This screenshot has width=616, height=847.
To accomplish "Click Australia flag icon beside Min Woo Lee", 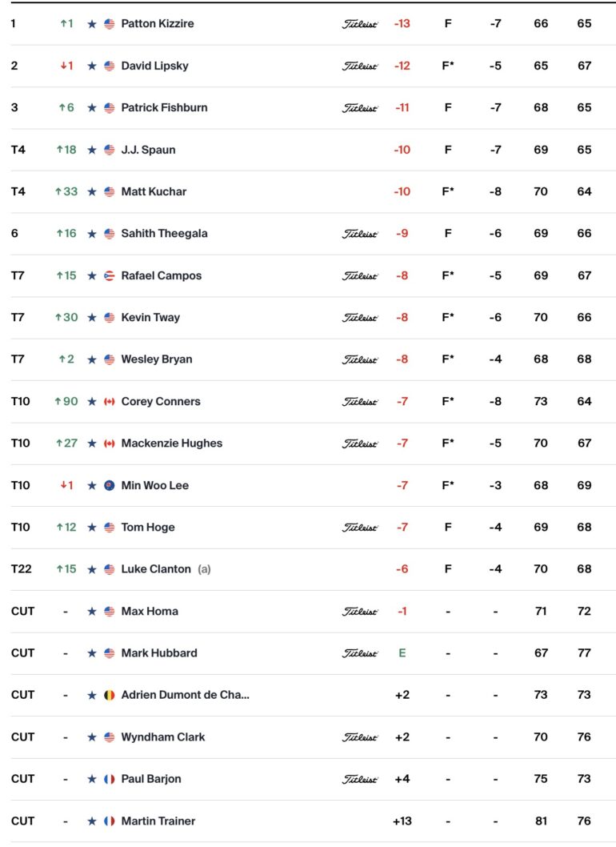I will click(109, 485).
